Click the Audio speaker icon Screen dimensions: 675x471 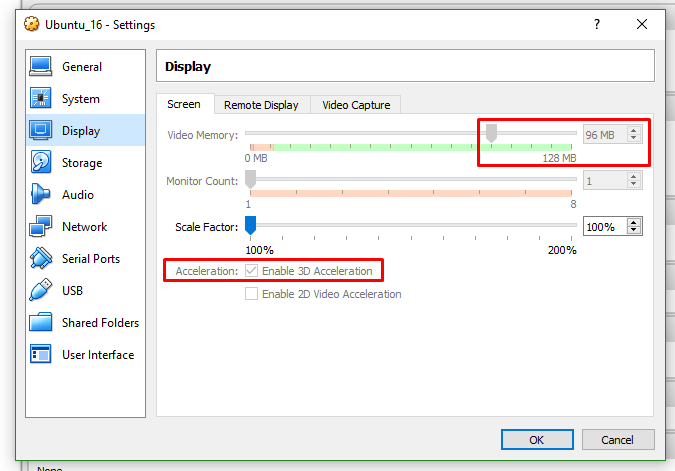[41, 194]
